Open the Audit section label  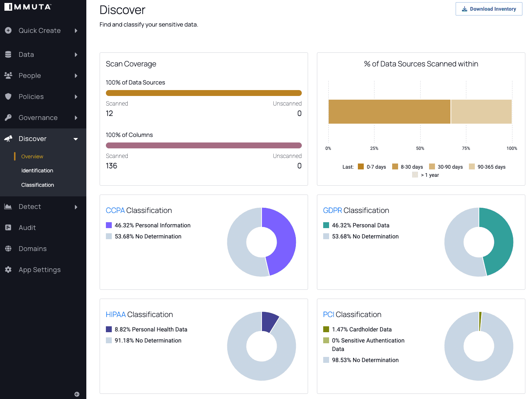tap(27, 228)
